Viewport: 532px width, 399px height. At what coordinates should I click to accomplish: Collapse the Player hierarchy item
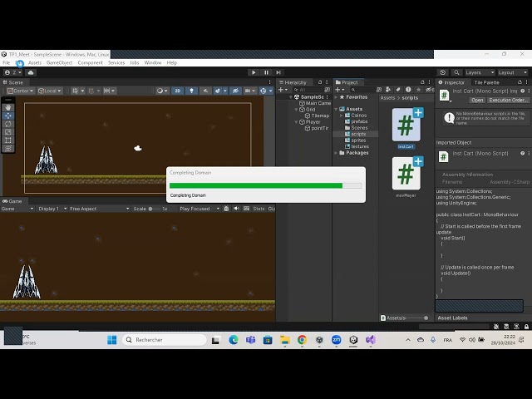click(x=296, y=122)
